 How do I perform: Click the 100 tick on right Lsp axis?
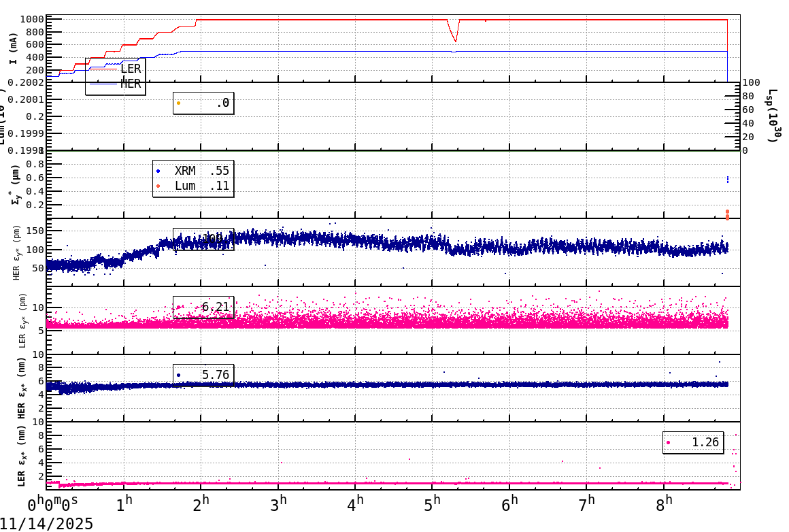pyautogui.click(x=751, y=82)
